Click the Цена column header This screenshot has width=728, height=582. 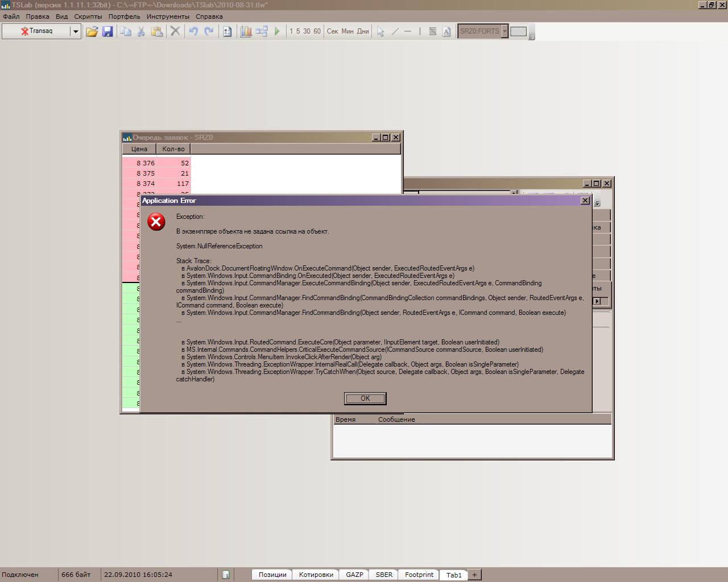click(x=139, y=149)
